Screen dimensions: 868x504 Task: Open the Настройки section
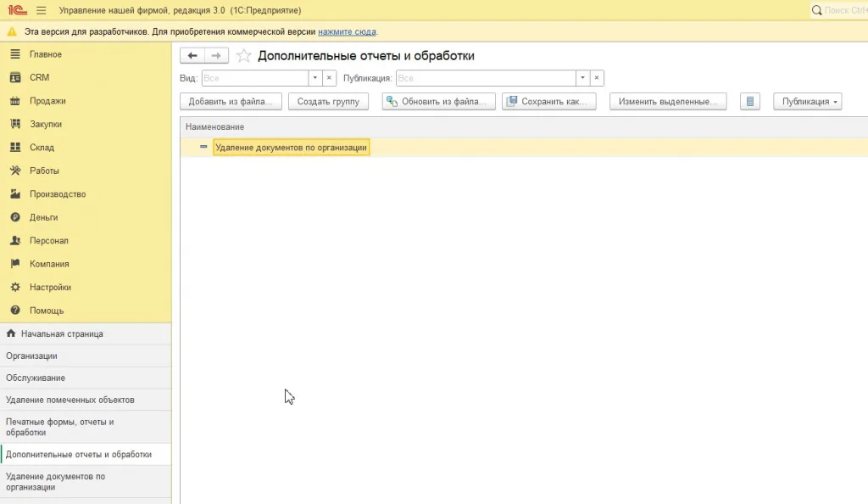[x=86, y=287]
